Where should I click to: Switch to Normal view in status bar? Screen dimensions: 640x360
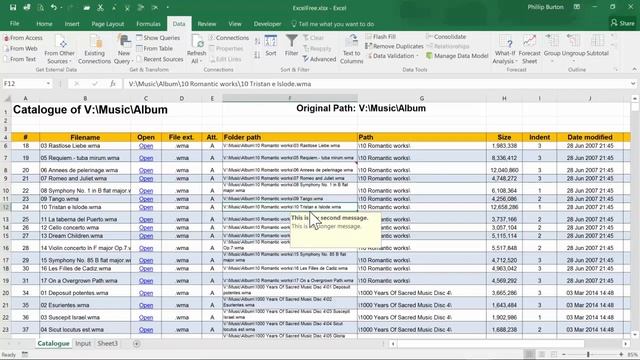[x=529, y=354]
